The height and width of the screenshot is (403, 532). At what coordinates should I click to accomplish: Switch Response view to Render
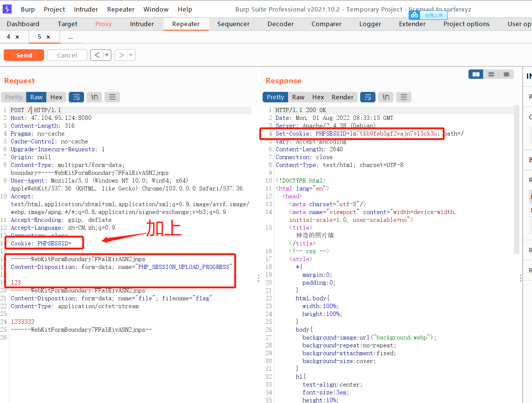pyautogui.click(x=343, y=97)
